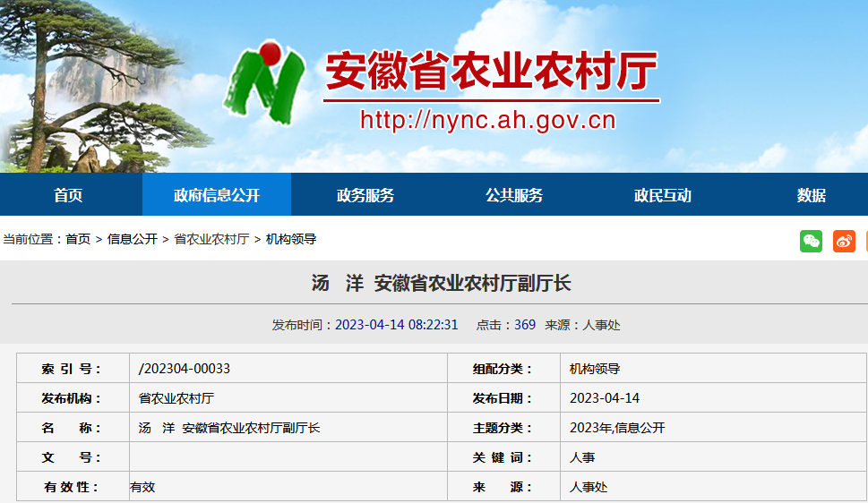
Task: Click the 发布机构 label cell
Action: [73, 398]
